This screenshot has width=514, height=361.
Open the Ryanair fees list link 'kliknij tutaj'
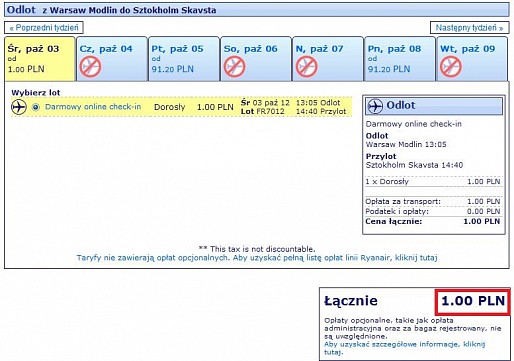pos(416,258)
